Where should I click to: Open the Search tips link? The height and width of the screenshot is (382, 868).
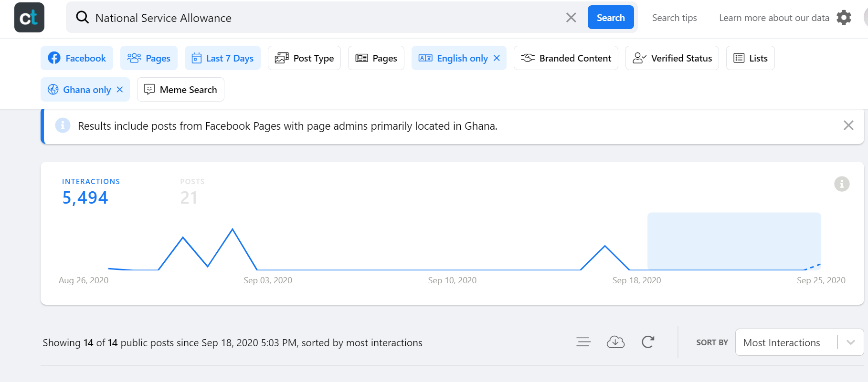pyautogui.click(x=674, y=18)
